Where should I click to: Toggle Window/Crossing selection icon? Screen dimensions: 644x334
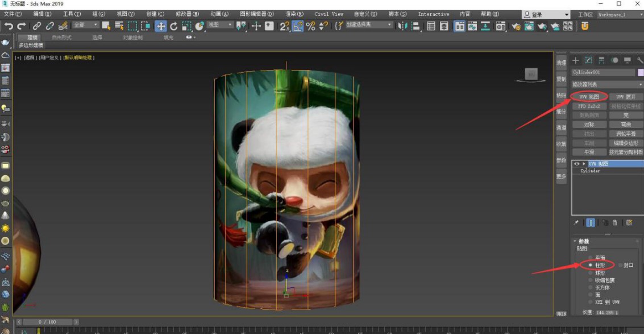point(146,26)
